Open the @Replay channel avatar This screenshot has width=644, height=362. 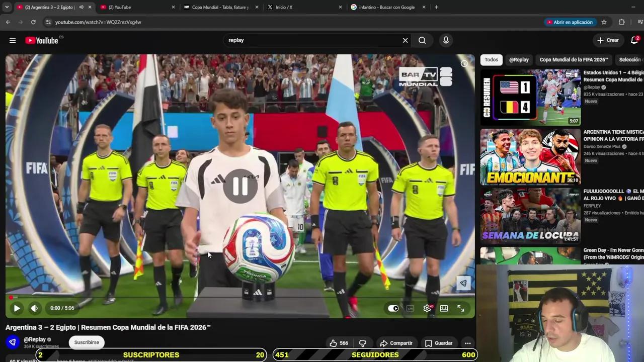pyautogui.click(x=13, y=342)
